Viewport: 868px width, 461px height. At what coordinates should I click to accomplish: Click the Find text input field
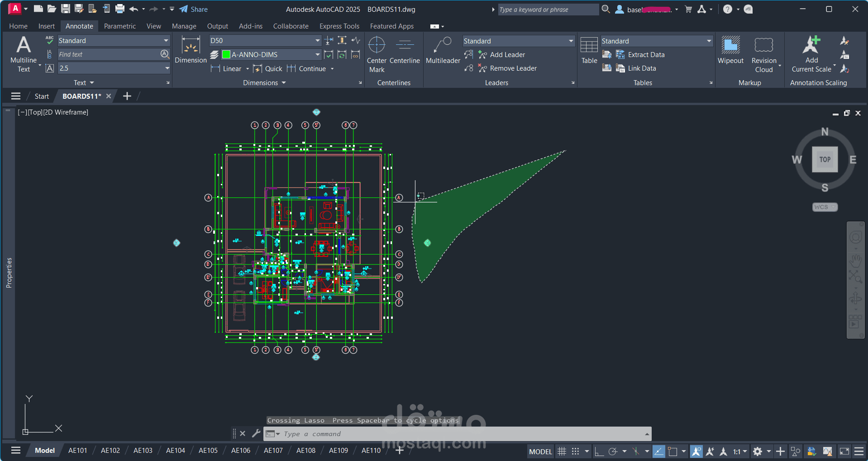(x=108, y=54)
